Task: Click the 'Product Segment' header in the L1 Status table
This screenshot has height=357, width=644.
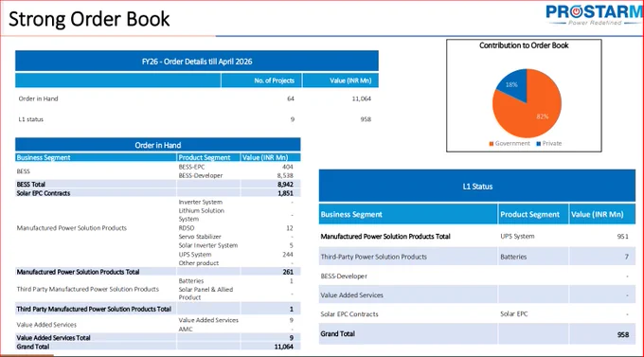Action: point(529,214)
